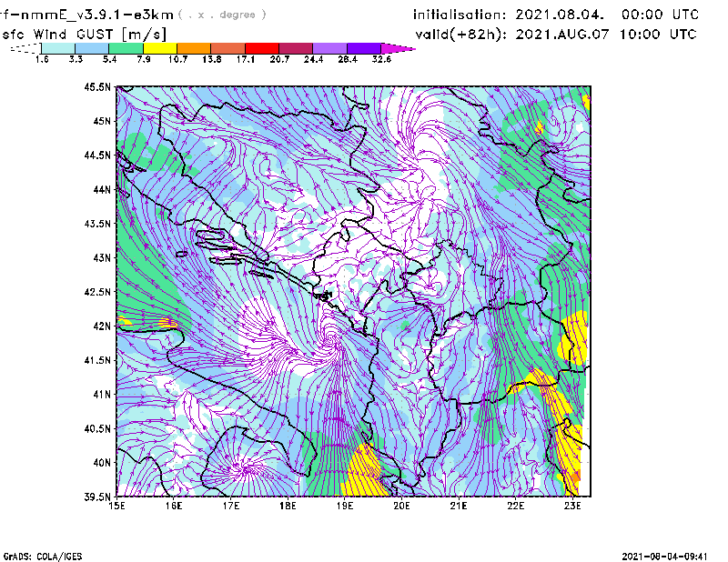This screenshot has height=562, width=728.
Task: Click the '15E' longitude axis label
Action: pyautogui.click(x=116, y=506)
